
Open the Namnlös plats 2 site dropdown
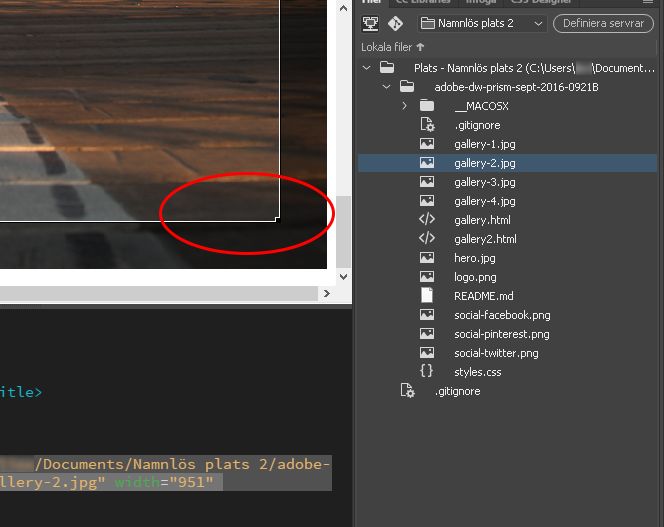(x=482, y=23)
